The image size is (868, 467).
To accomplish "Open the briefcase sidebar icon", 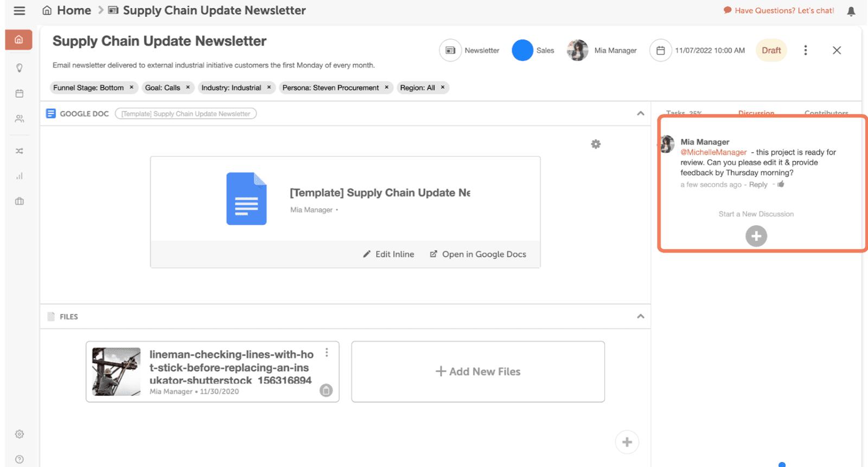I will pos(20,201).
